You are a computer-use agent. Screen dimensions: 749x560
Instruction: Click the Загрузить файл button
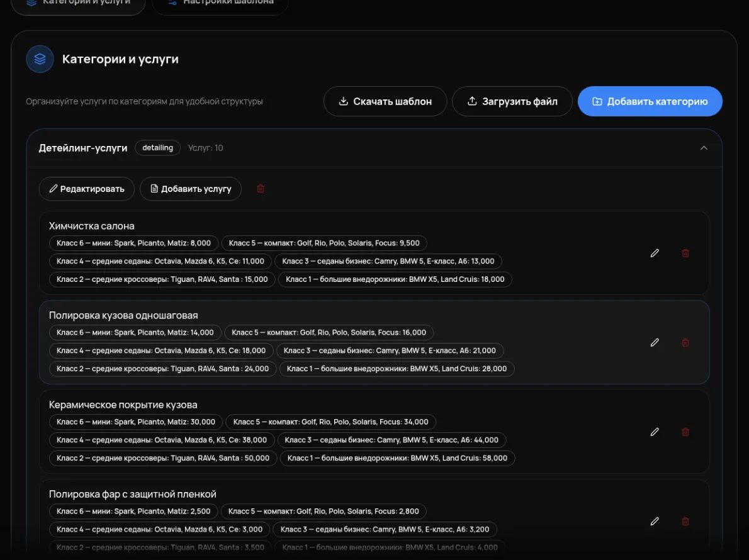(x=512, y=101)
